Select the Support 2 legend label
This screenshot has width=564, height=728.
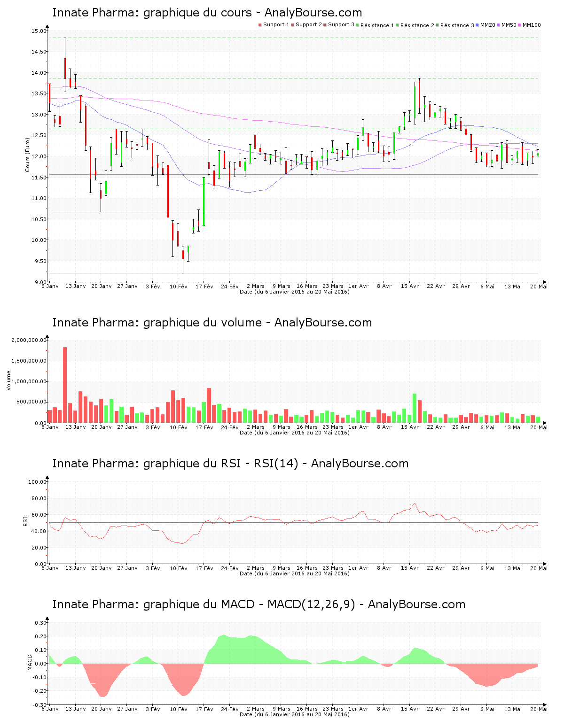click(309, 25)
